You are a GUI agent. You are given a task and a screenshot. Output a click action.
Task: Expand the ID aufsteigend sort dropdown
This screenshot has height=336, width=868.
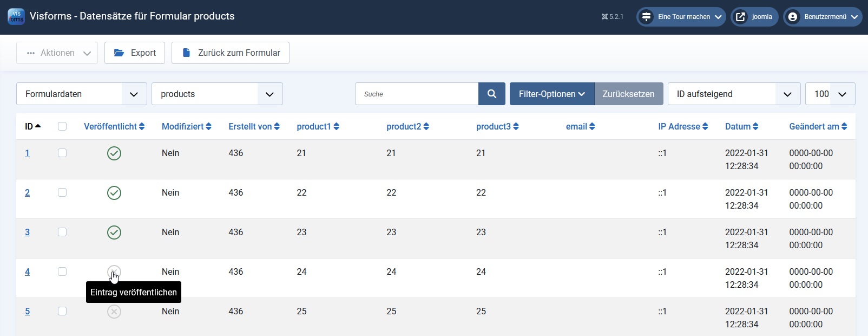pyautogui.click(x=734, y=94)
